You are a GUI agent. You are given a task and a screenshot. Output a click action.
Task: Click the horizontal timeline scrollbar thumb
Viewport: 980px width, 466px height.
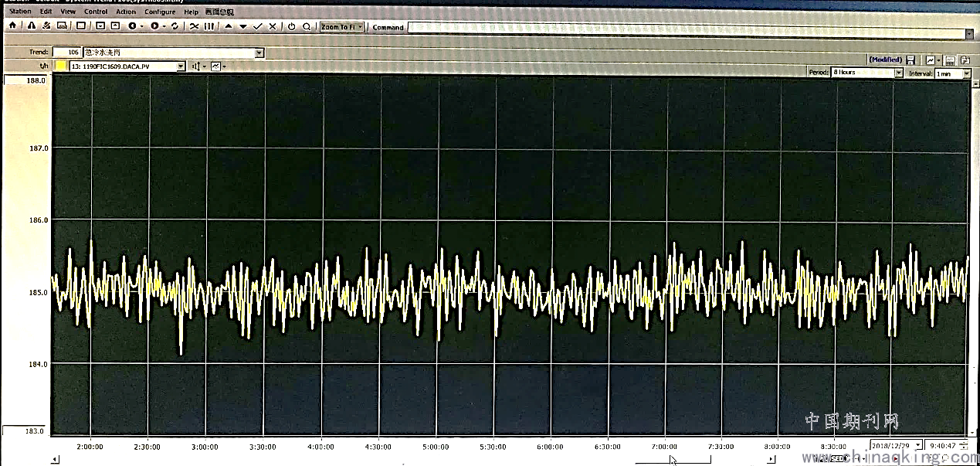(673, 459)
